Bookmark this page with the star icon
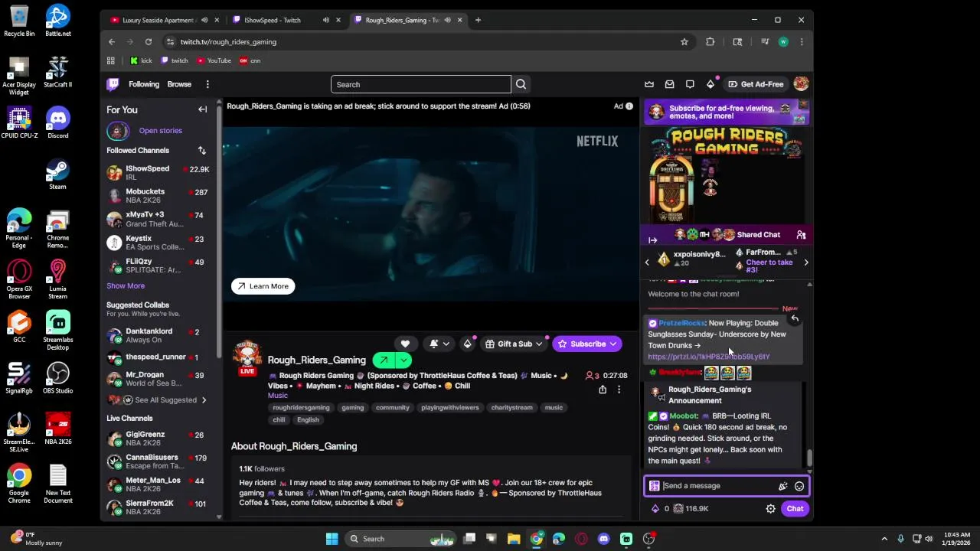980x551 pixels. (x=684, y=42)
